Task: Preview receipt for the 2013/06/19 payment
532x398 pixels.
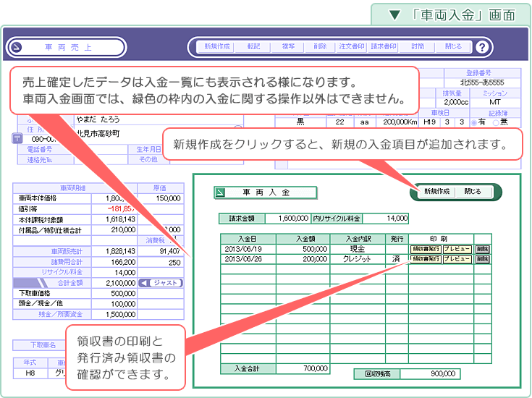Action: (x=457, y=249)
